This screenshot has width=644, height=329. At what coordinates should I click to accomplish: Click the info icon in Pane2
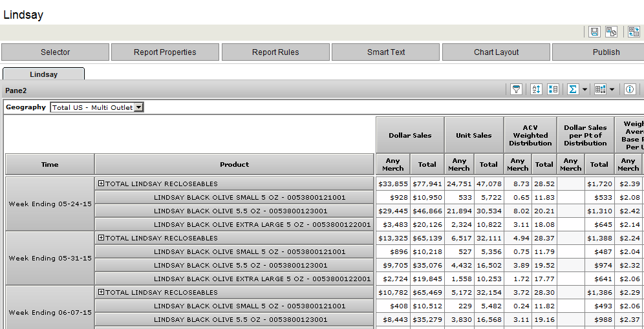630,90
